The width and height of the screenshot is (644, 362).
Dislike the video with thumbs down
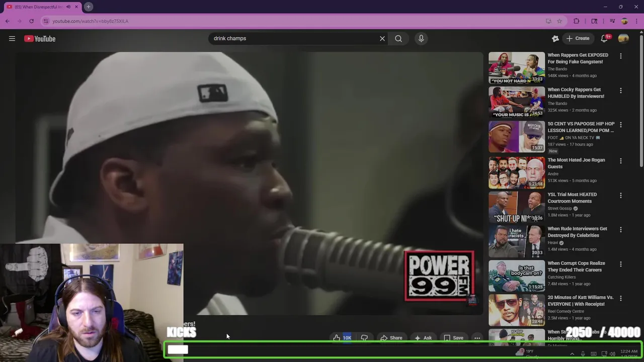pyautogui.click(x=364, y=338)
